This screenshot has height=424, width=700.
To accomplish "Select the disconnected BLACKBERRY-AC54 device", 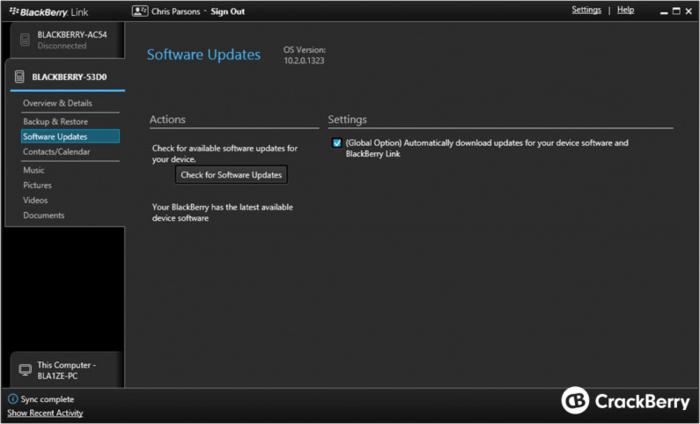I will [66, 40].
